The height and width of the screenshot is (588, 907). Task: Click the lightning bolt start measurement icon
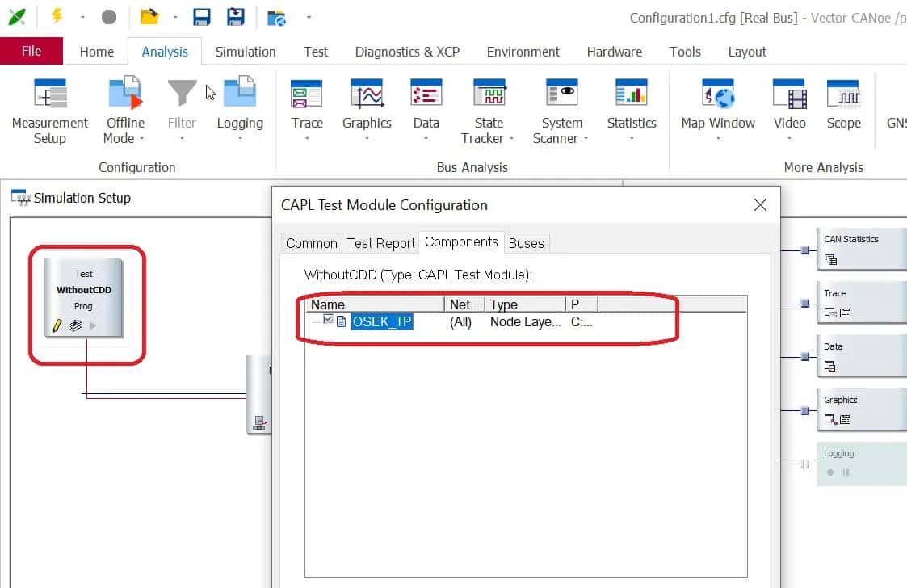(57, 16)
